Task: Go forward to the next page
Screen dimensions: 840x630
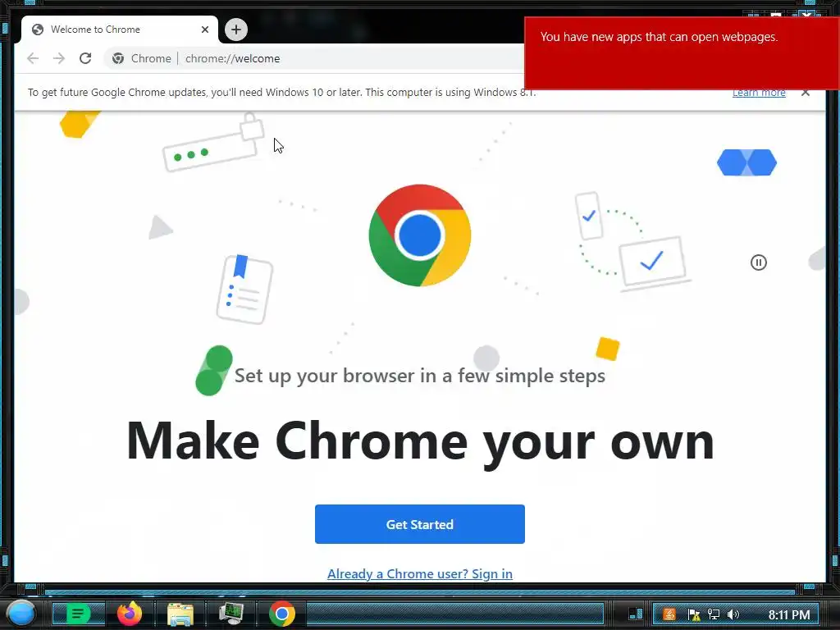Action: coord(59,58)
